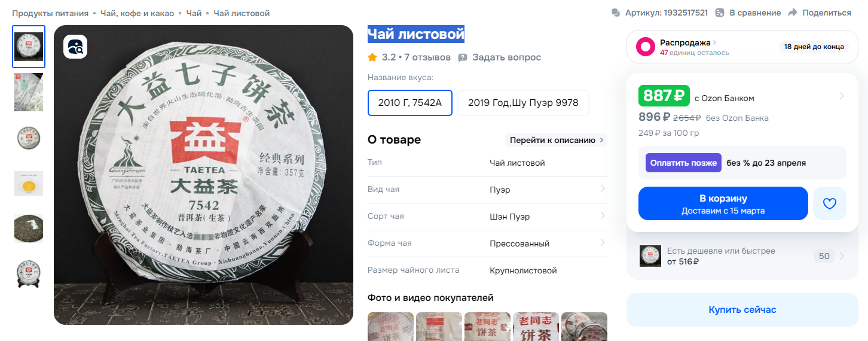Open the Чай, кофе и какао breadcrumb
Viewport: 868px width, 341px height.
(x=137, y=13)
